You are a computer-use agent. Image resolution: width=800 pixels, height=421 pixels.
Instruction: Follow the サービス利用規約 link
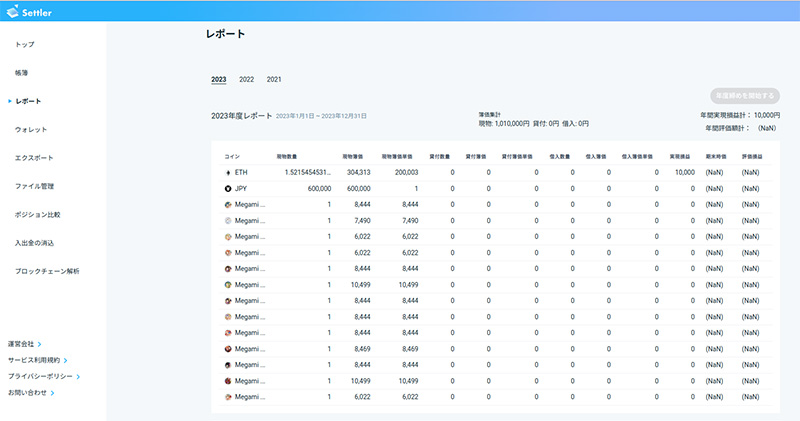37,360
